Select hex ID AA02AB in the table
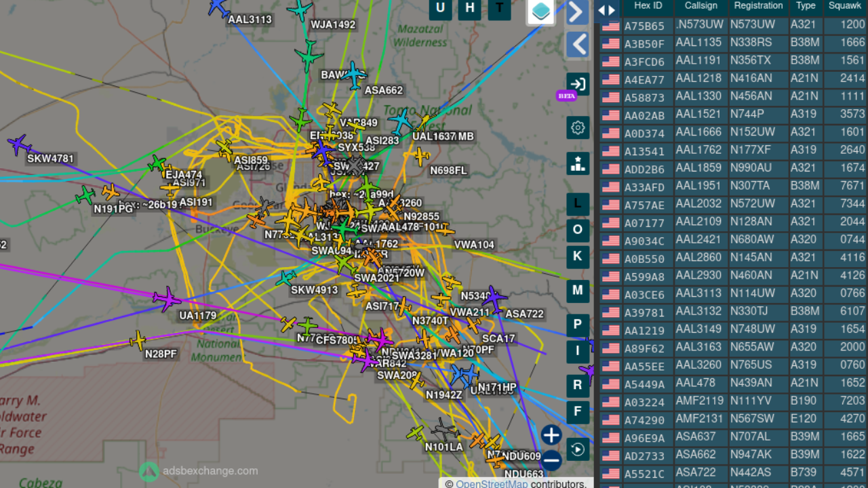 click(644, 115)
